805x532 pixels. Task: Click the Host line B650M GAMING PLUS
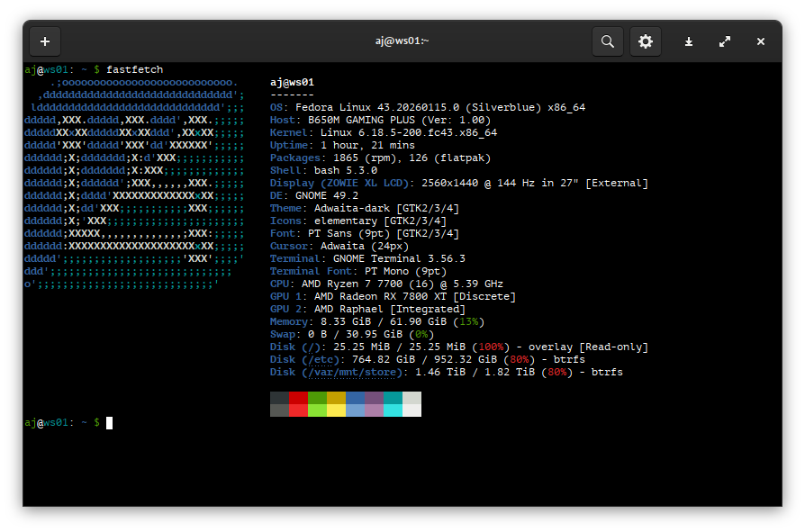[380, 120]
